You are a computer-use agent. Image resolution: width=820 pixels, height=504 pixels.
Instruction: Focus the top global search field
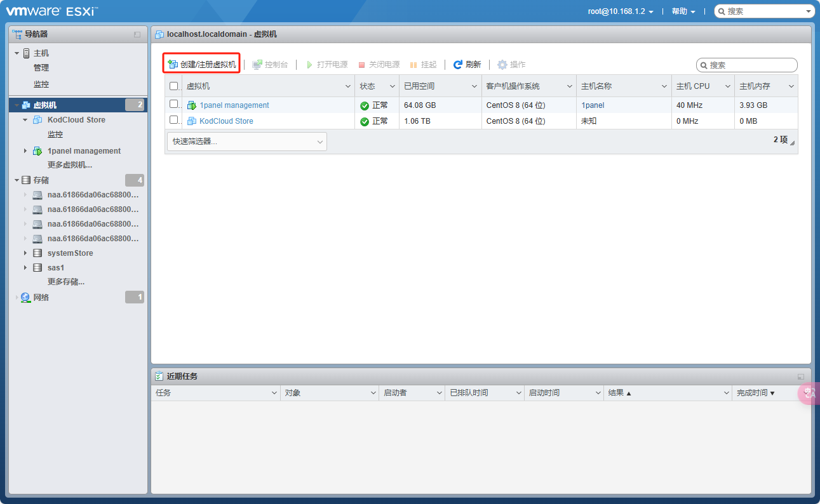coord(764,11)
